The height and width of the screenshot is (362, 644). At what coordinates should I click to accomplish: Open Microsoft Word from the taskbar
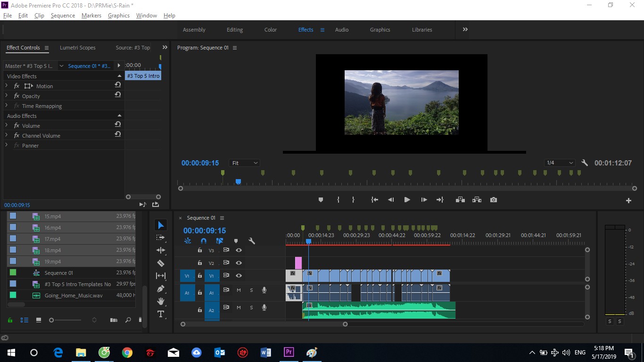265,353
